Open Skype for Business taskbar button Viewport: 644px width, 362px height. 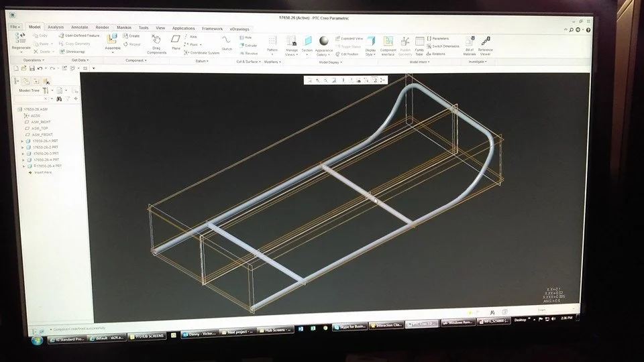pyautogui.click(x=350, y=326)
